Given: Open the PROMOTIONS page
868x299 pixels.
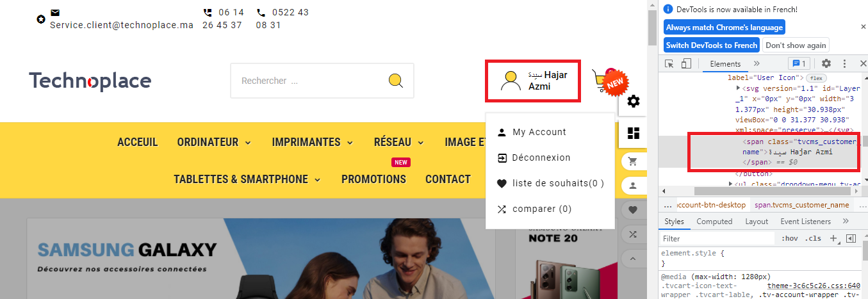Looking at the screenshot, I should (373, 179).
